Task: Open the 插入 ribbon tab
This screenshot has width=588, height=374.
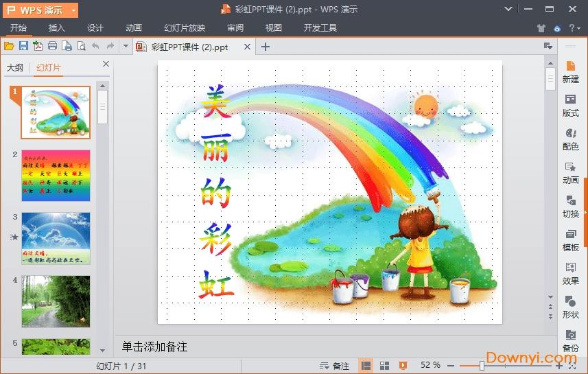Action: tap(57, 27)
